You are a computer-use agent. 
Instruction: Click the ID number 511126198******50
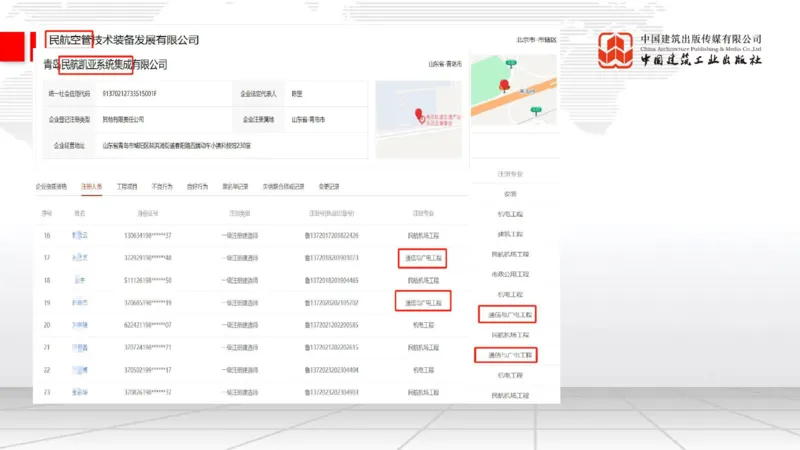pos(148,281)
